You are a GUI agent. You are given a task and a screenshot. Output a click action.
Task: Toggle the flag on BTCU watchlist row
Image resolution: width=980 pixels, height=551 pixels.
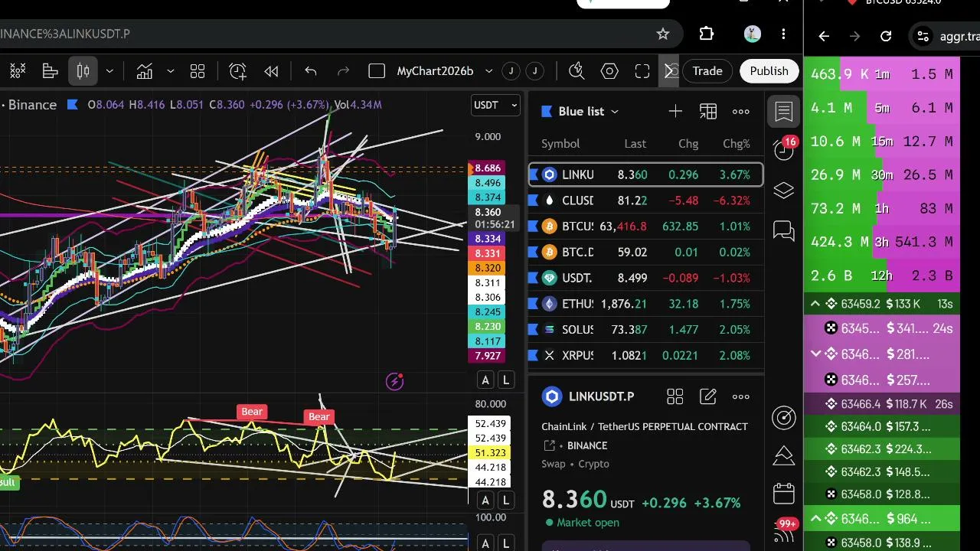534,227
